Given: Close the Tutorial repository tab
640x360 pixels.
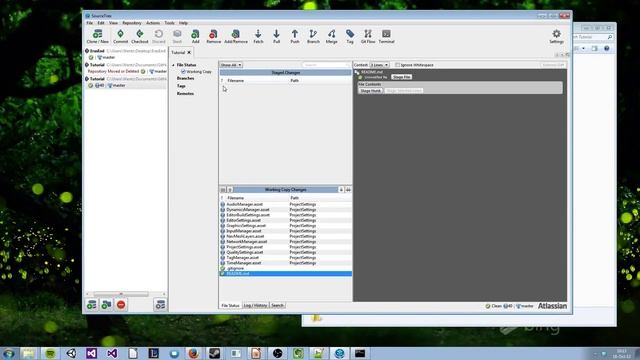Looking at the screenshot, I should pos(189,53).
